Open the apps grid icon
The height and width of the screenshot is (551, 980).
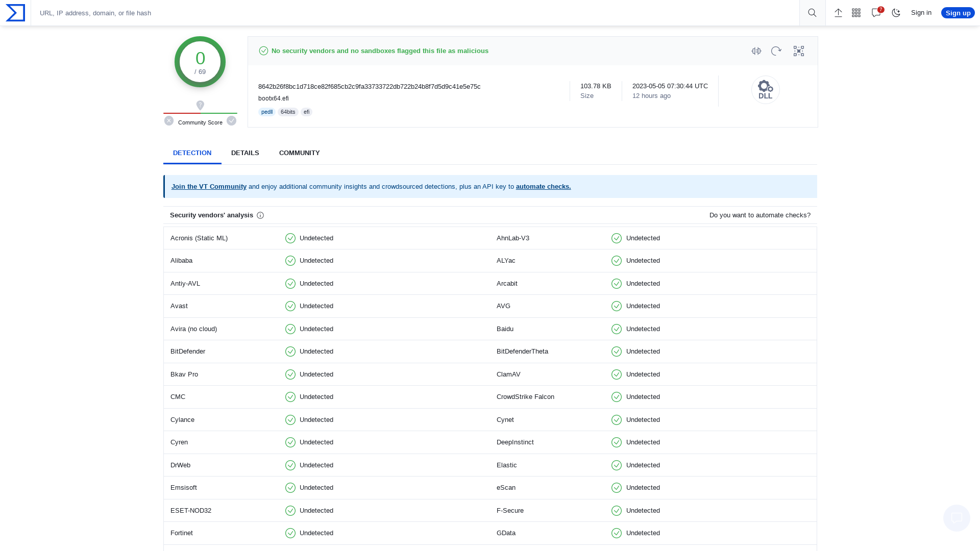pos(856,13)
